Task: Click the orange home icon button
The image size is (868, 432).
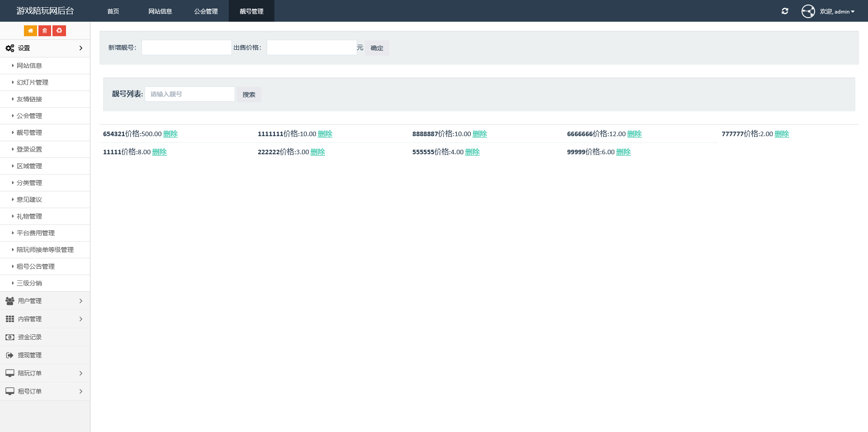Action: click(30, 31)
